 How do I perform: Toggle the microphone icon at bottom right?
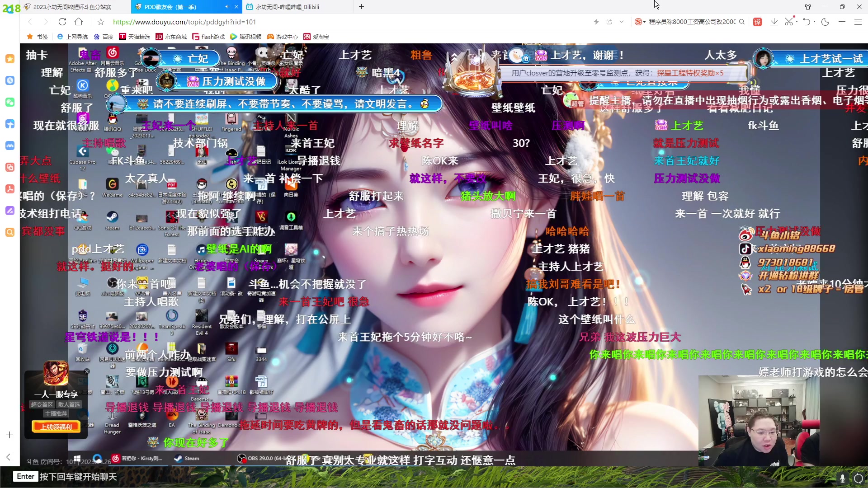pyautogui.click(x=842, y=478)
